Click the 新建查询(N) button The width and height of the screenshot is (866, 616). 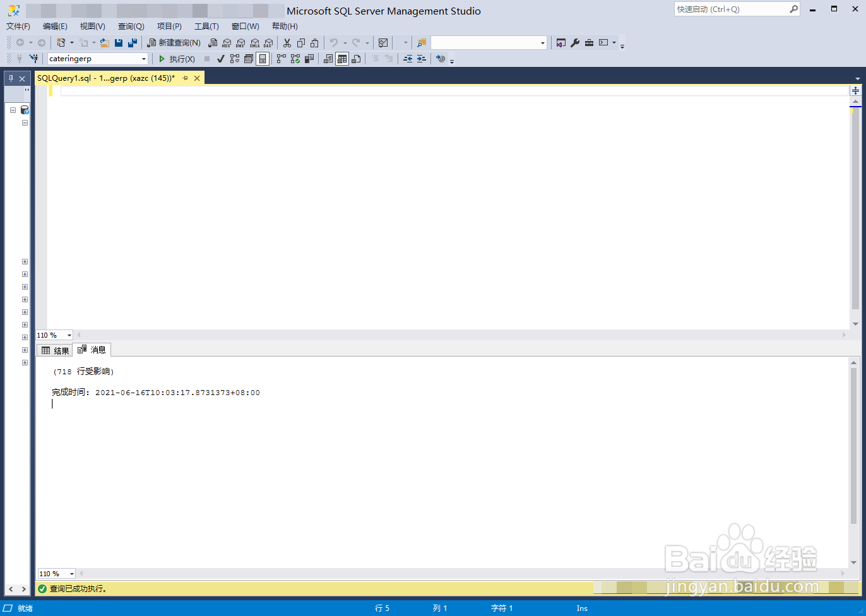174,43
